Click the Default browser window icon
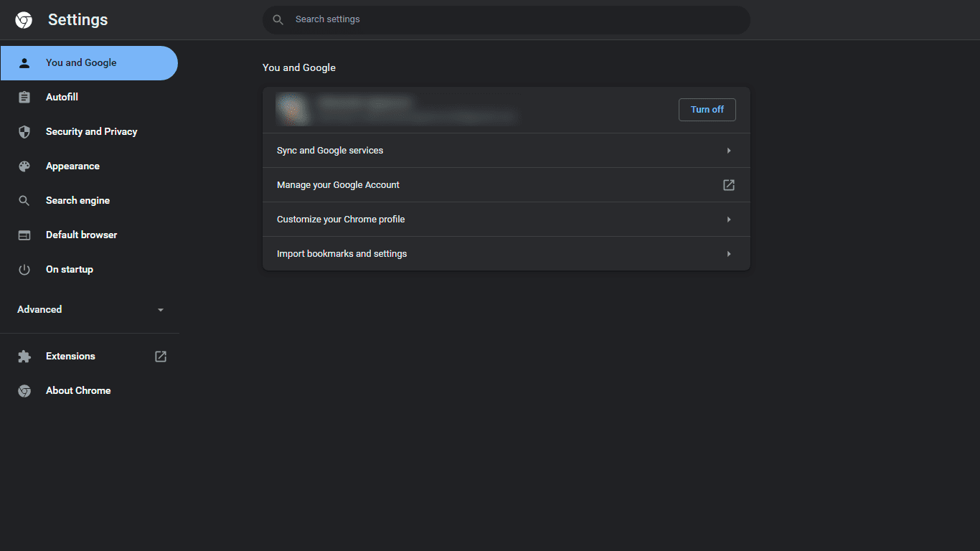Screen dimensions: 980x551 click(24, 235)
